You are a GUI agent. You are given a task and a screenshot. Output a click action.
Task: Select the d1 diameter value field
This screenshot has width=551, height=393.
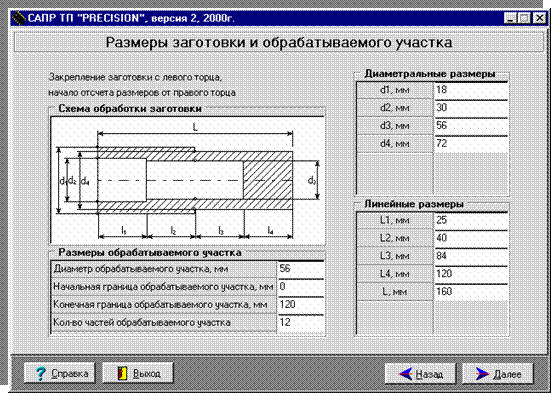pyautogui.click(x=471, y=90)
